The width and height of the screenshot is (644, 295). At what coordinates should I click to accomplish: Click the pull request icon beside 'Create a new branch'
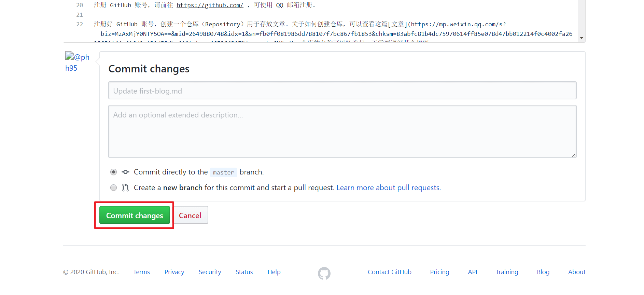tap(126, 187)
